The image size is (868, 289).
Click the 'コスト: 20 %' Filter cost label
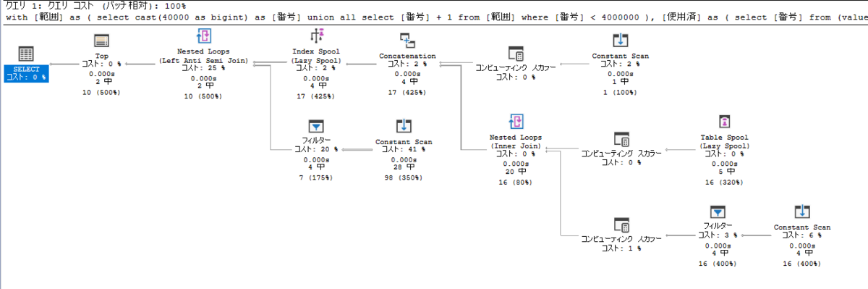315,149
